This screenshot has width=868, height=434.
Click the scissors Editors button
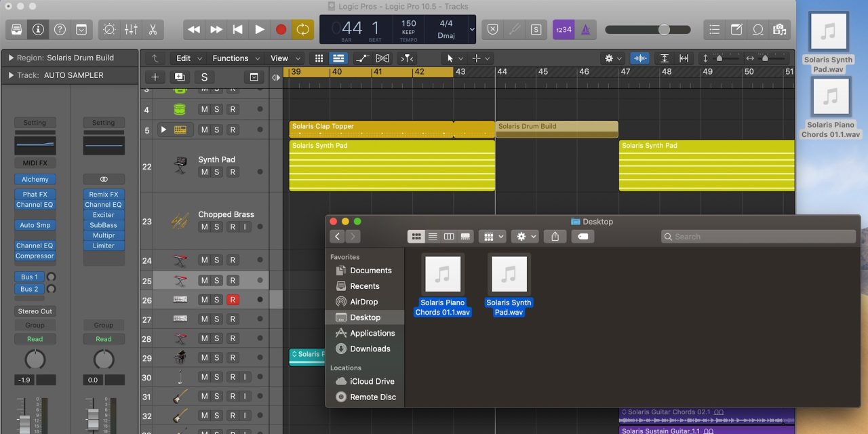point(153,29)
